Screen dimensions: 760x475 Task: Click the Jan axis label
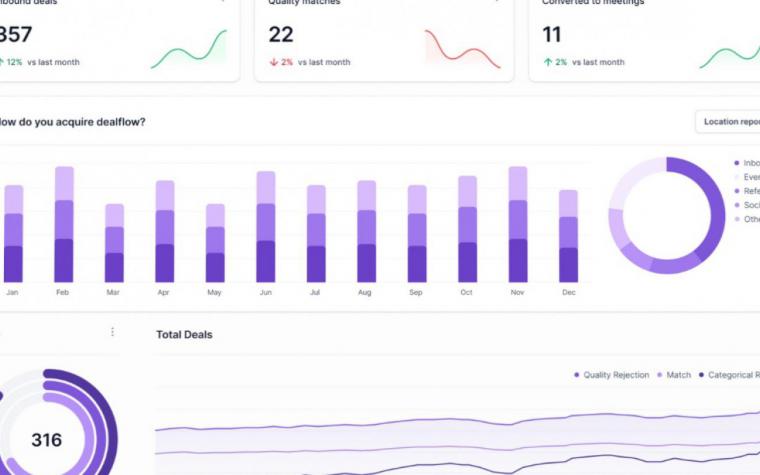point(12,292)
